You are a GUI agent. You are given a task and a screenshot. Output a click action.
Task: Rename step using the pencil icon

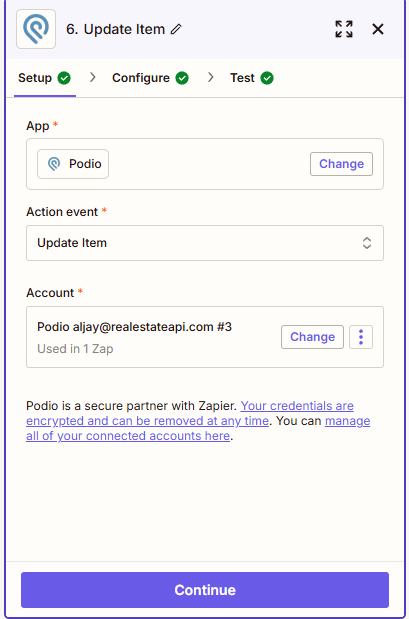(176, 29)
